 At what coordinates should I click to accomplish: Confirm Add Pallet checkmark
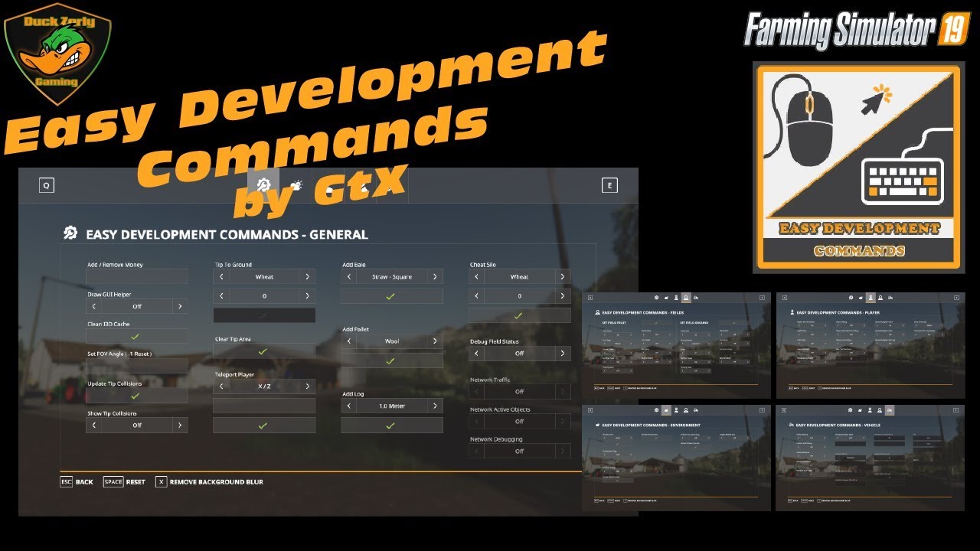pyautogui.click(x=391, y=360)
